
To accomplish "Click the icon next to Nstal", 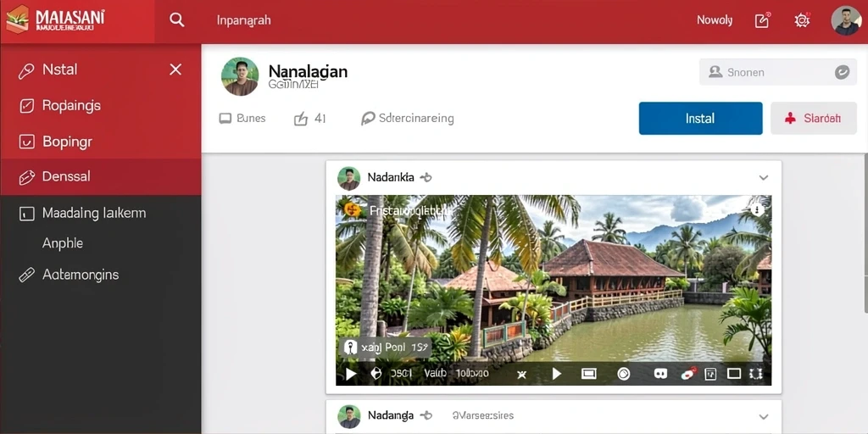I will [26, 71].
